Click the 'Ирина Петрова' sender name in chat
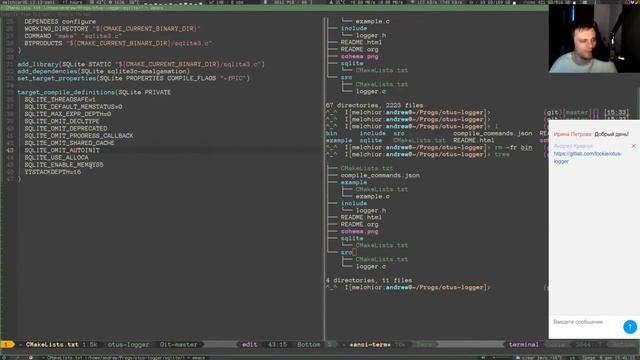This screenshot has width=640, height=360. 572,134
